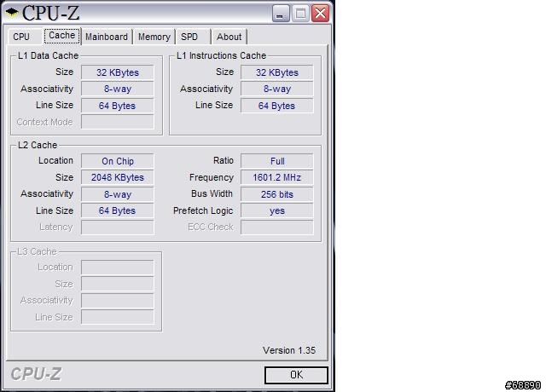Click L2 Cache associativity 8-way field

pyautogui.click(x=118, y=194)
